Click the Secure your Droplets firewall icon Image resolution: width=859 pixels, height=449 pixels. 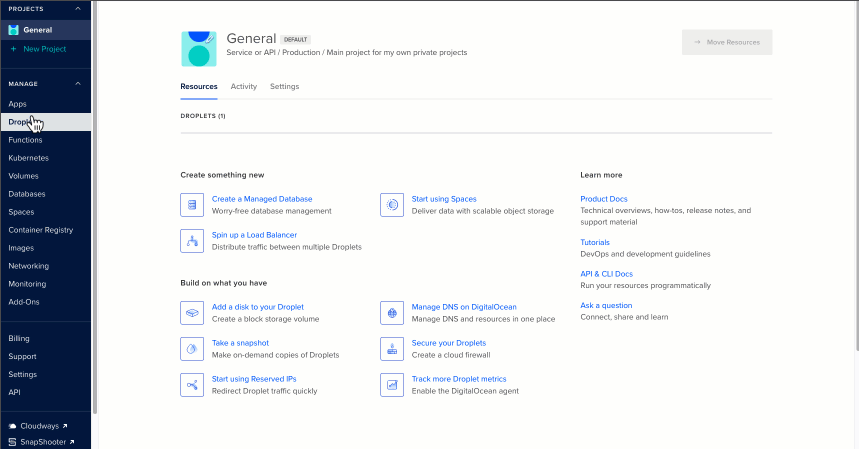392,349
